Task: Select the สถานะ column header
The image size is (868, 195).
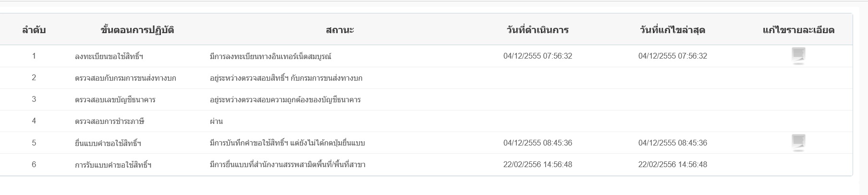Action: coord(340,30)
